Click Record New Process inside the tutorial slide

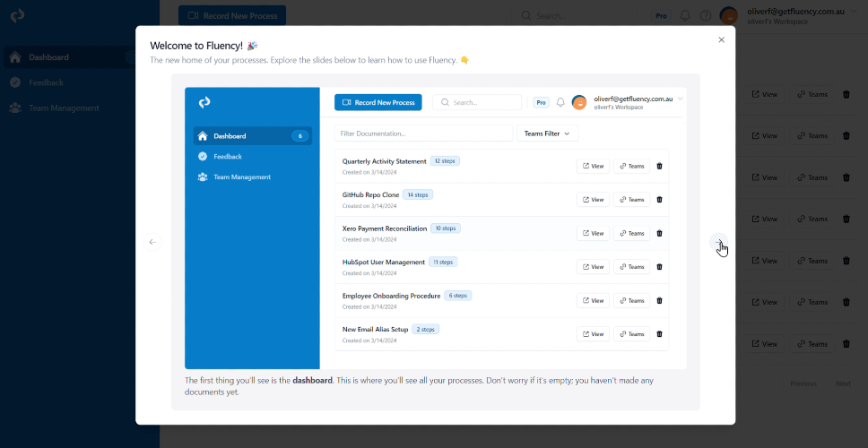378,102
